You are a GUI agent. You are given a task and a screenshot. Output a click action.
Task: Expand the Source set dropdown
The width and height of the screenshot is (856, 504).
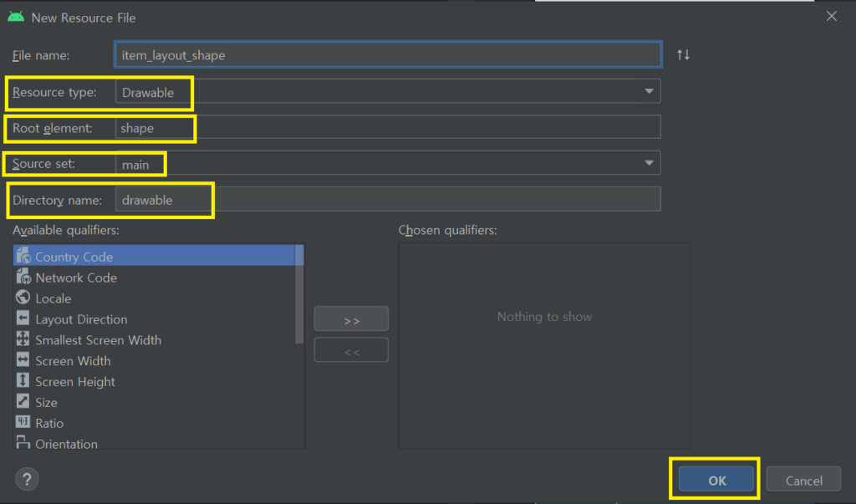[x=649, y=163]
